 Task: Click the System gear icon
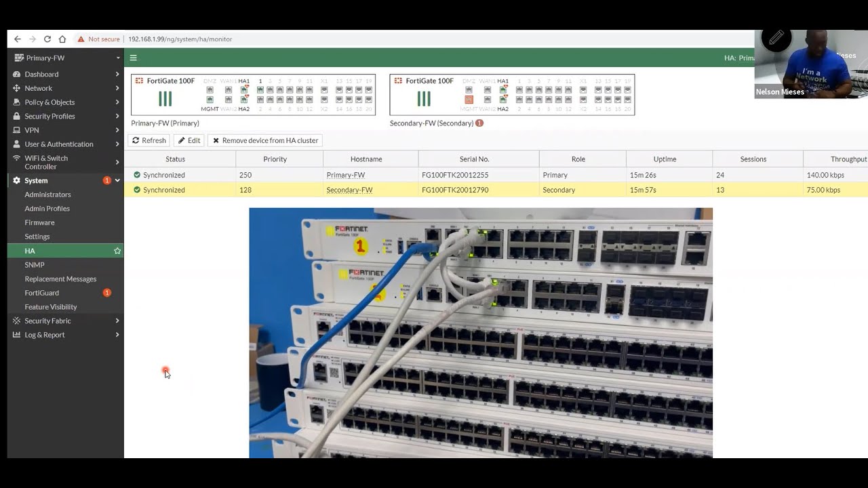[17, 180]
